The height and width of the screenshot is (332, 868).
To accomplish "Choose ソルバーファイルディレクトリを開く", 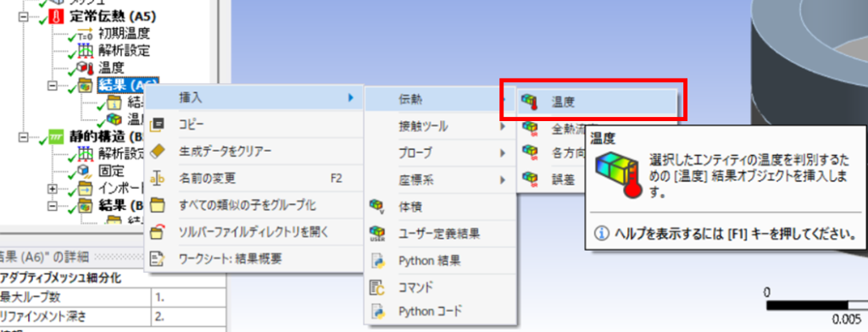I will (x=253, y=231).
